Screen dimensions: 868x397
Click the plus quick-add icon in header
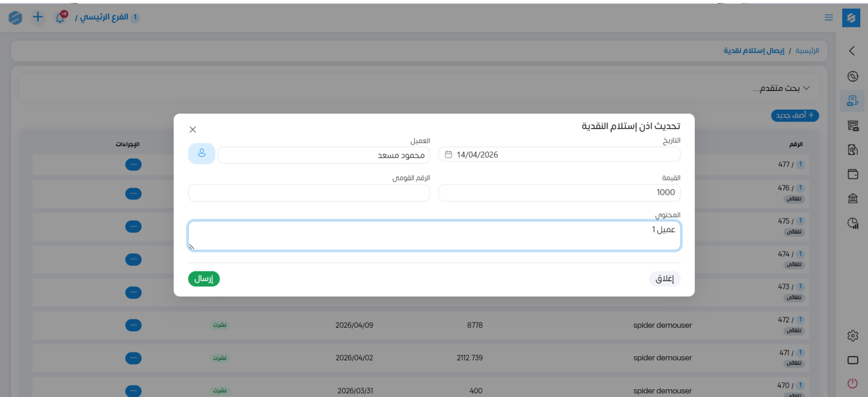pyautogui.click(x=38, y=17)
